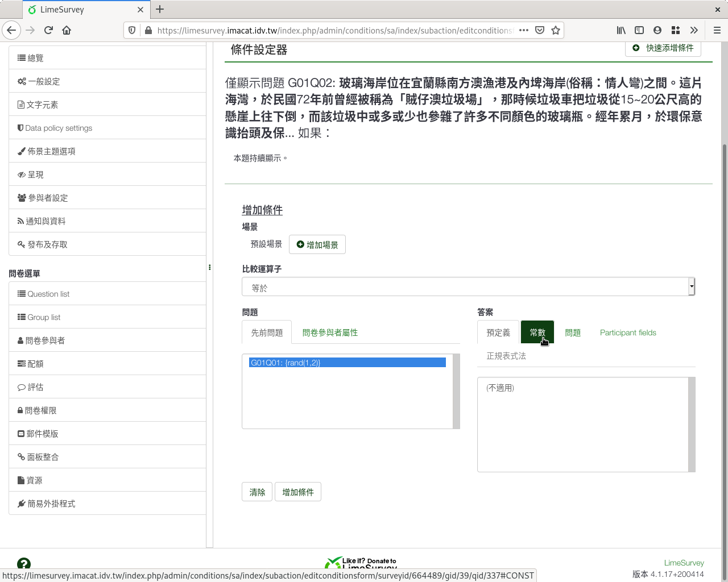Click the Donate to LimeSurvey logo
The width and height of the screenshot is (728, 582).
click(x=361, y=563)
